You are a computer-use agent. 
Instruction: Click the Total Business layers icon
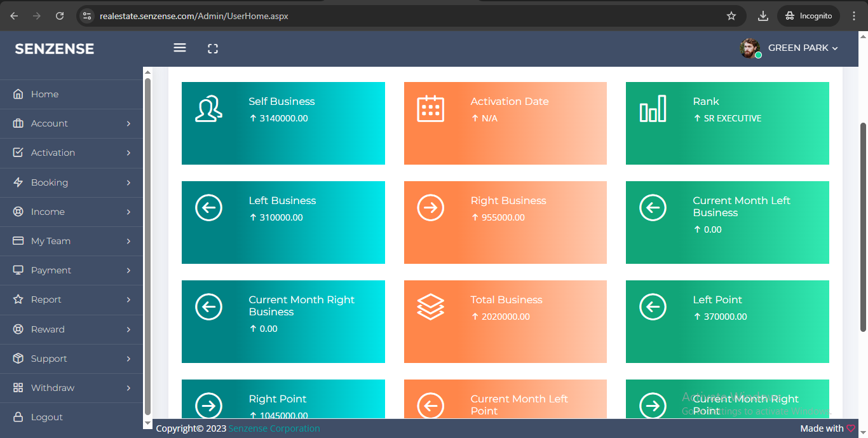430,307
